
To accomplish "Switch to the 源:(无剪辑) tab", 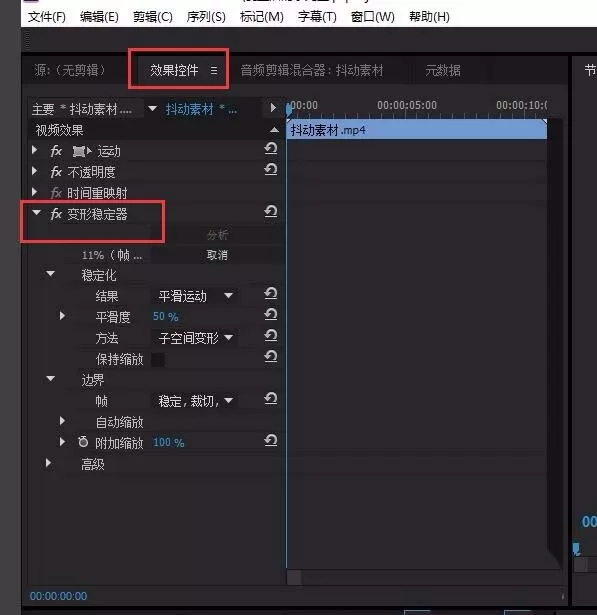I will 70,70.
